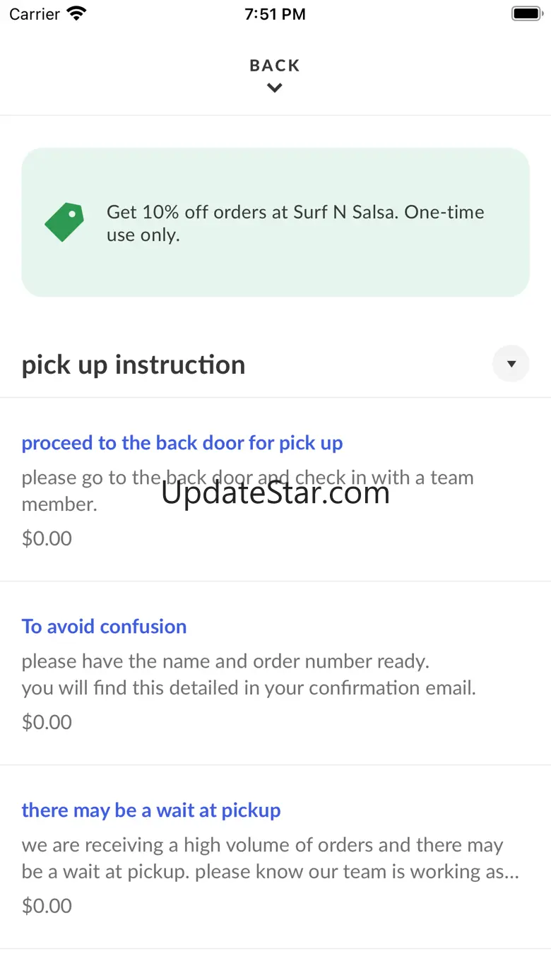Click the truncated high volume orders description

click(x=270, y=858)
